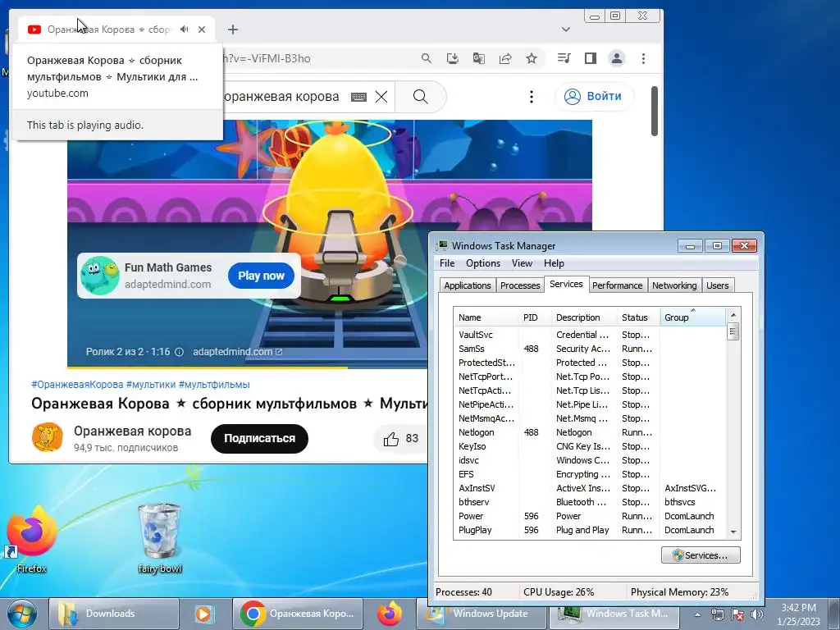
Task: Sort services by the PID column
Action: coord(535,317)
